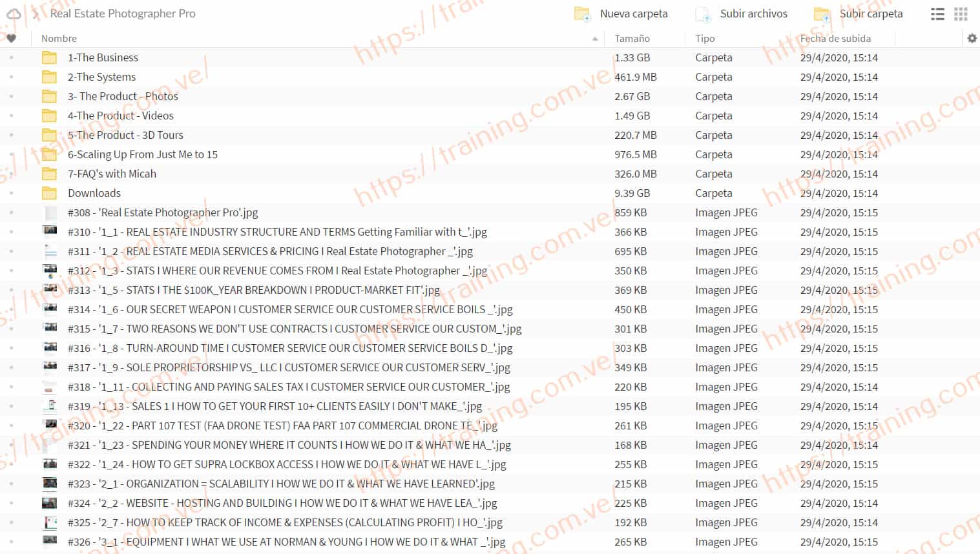This screenshot has width=980, height=554.
Task: Select file #324 WEBSITE - HOSTING AND BUILDING
Action: tap(282, 503)
